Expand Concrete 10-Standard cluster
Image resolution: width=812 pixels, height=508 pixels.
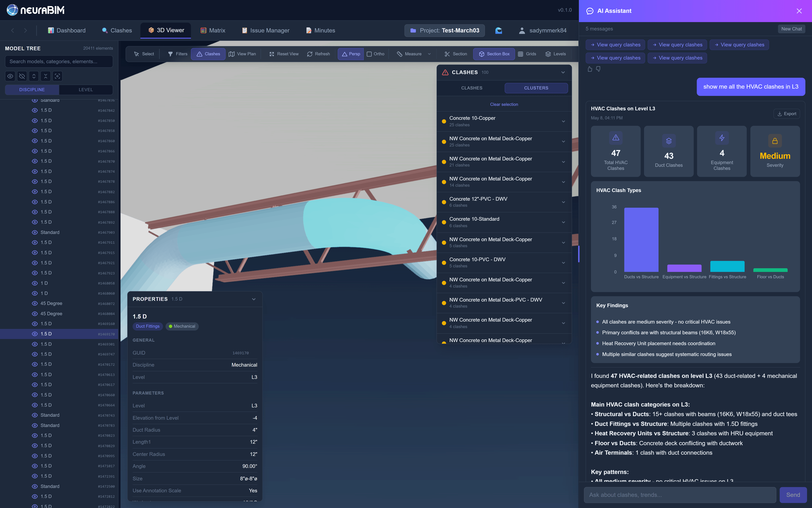pyautogui.click(x=563, y=222)
